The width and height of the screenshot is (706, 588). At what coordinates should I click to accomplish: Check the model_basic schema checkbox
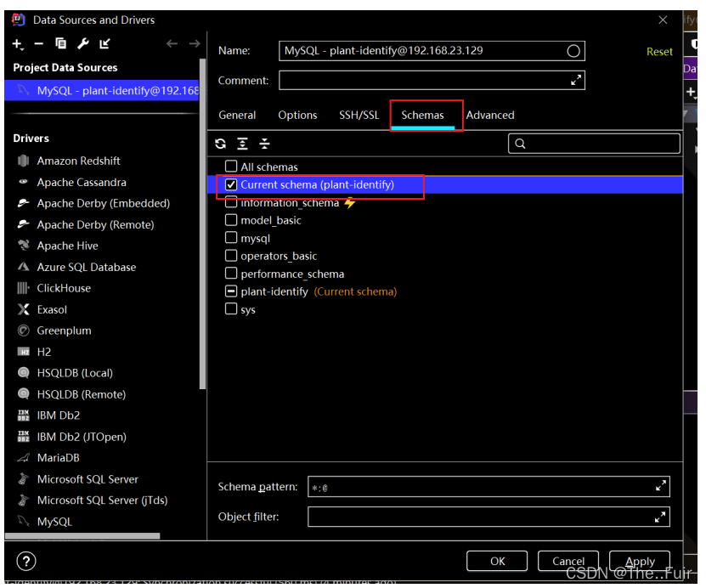coord(231,220)
